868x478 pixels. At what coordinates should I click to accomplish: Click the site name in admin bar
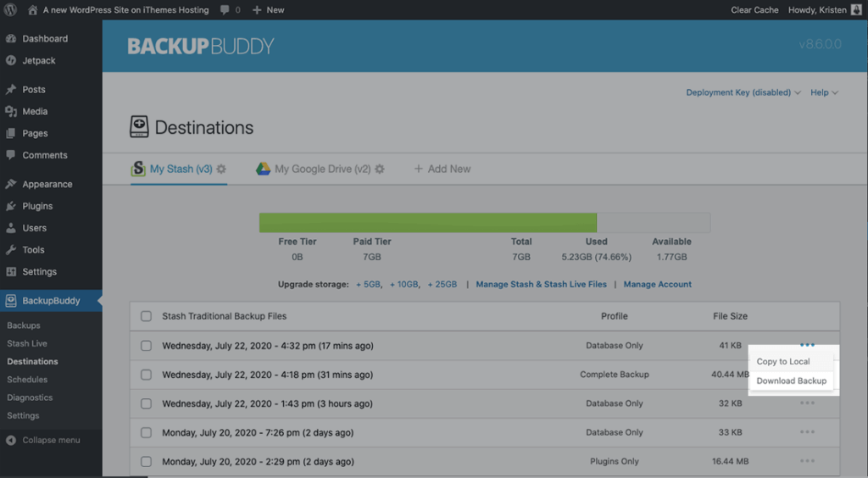coord(126,10)
